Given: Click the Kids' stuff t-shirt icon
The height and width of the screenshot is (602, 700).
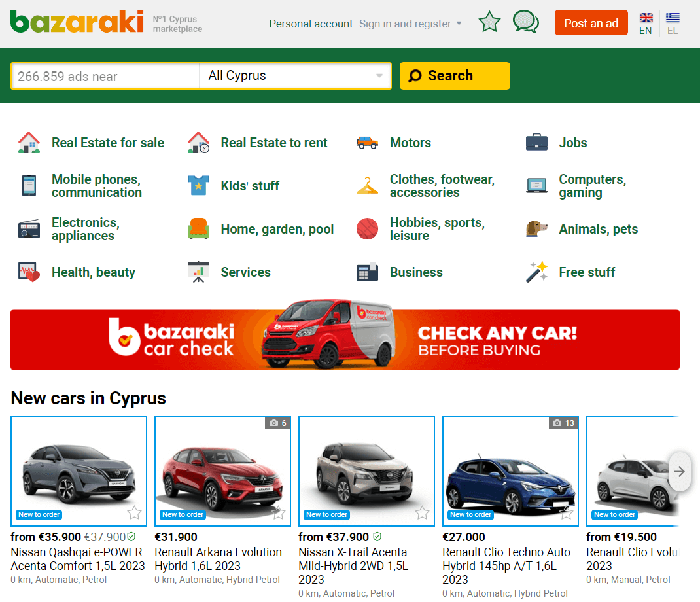Looking at the screenshot, I should coord(198,185).
